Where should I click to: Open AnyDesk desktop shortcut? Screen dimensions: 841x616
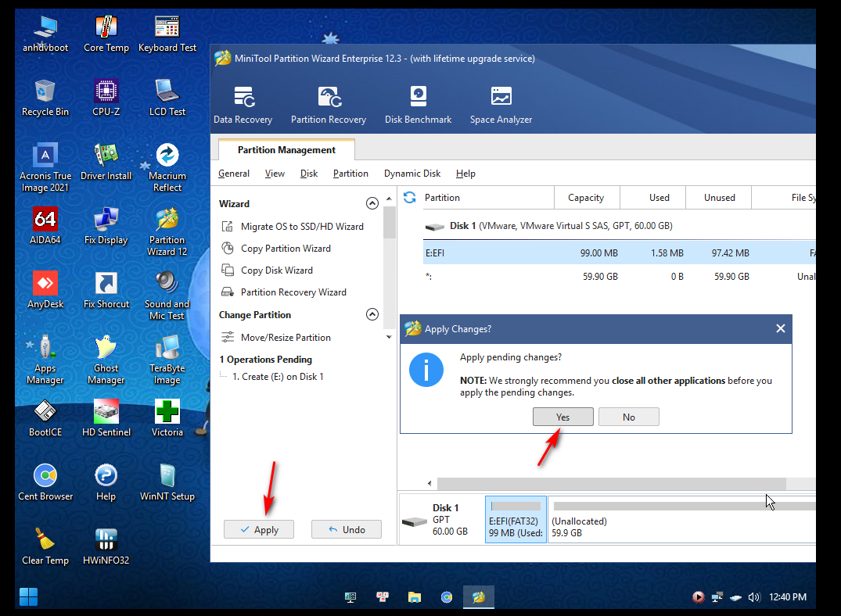click(x=45, y=291)
